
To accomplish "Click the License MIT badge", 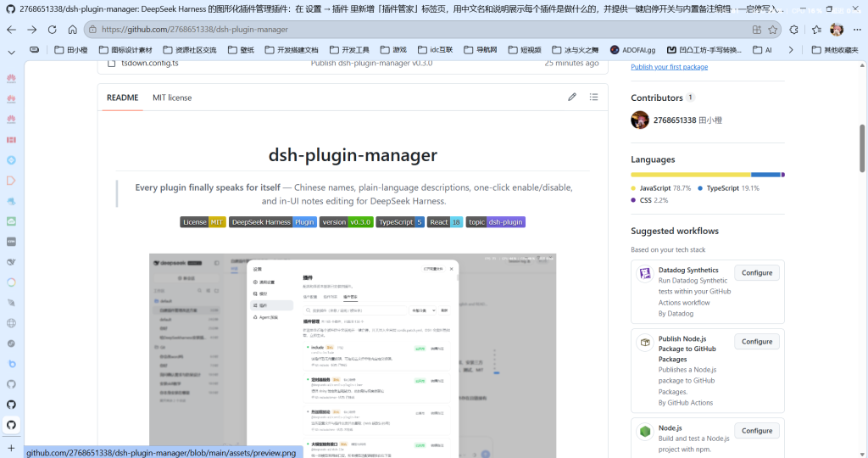I will 203,222.
